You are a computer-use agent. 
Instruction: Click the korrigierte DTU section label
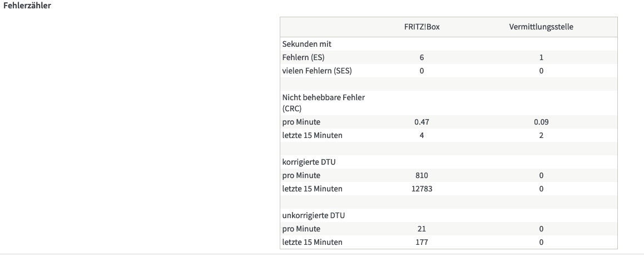309,162
